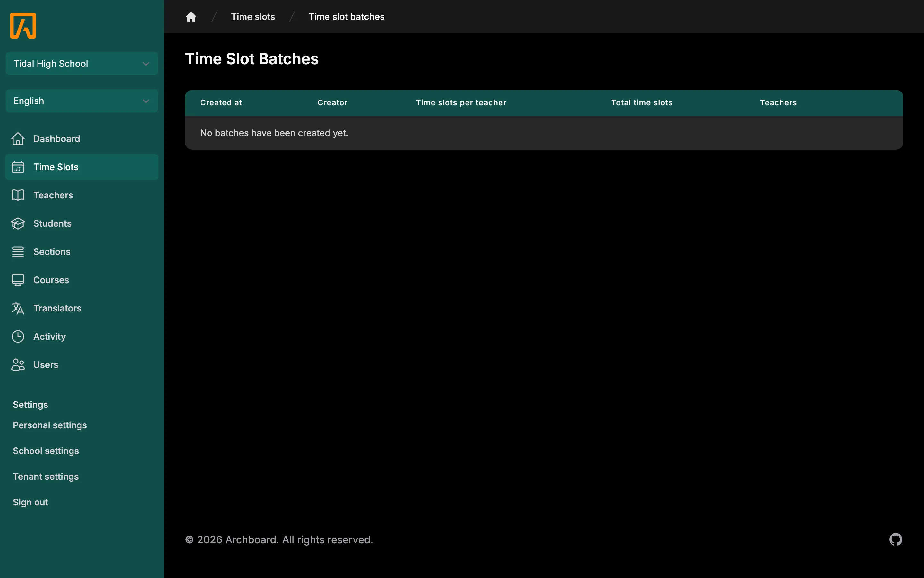Click the Time slots breadcrumb link
924x578 pixels.
tap(253, 17)
